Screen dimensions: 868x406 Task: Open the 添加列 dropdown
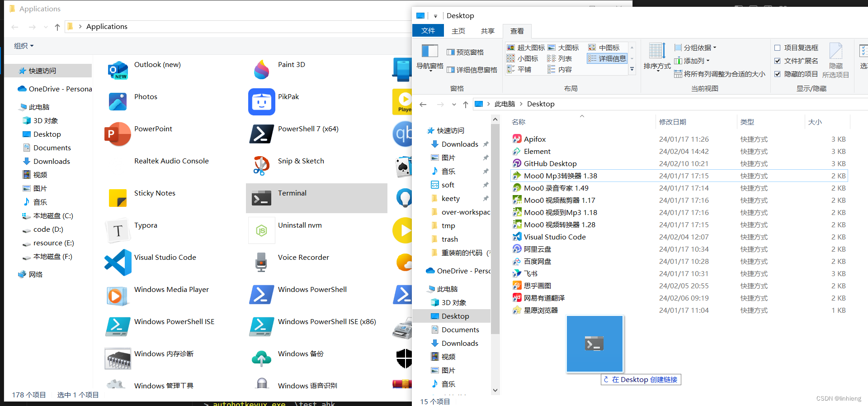692,61
